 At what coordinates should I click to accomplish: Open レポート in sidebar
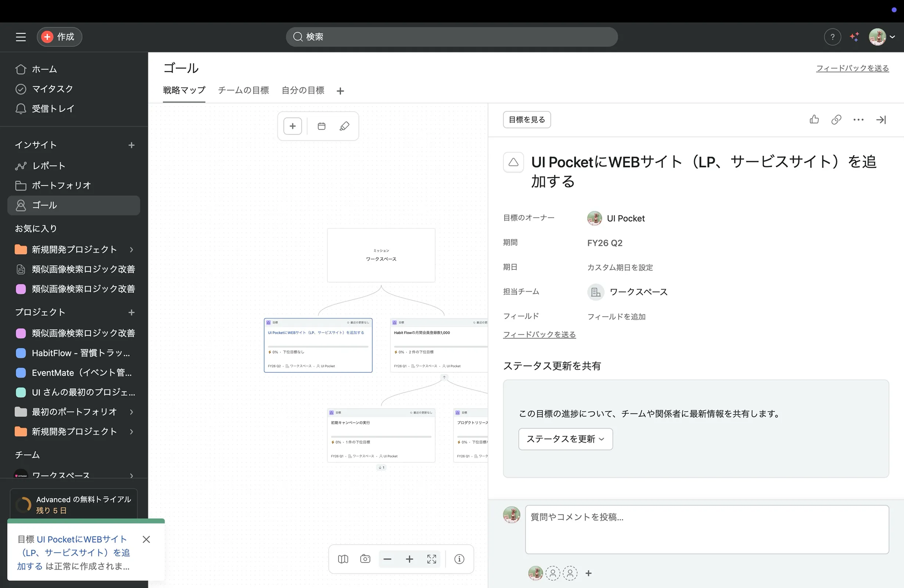click(74, 166)
